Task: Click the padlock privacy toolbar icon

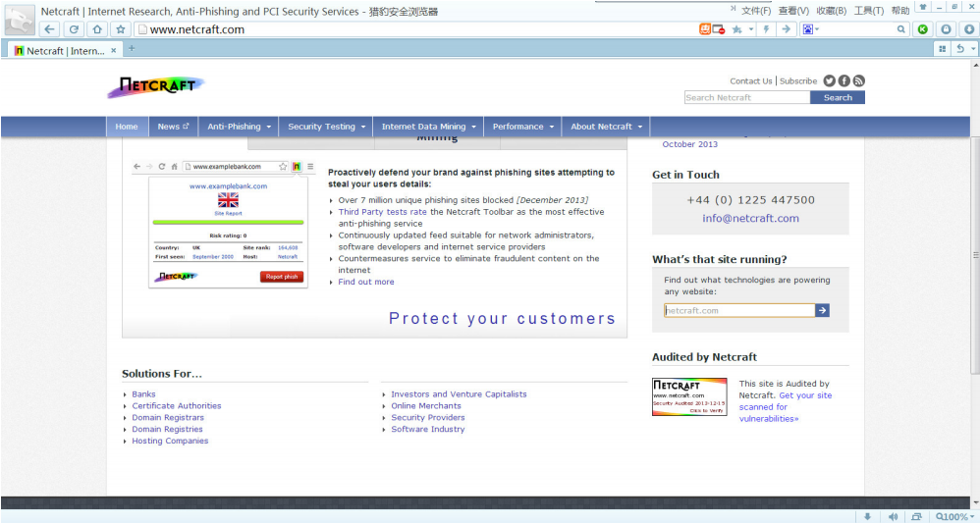Action: [947, 29]
